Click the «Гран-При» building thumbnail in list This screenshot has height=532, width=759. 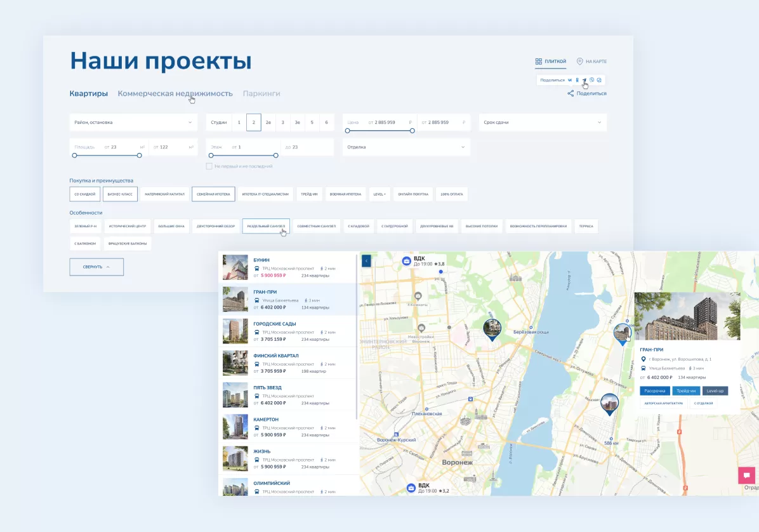(235, 299)
